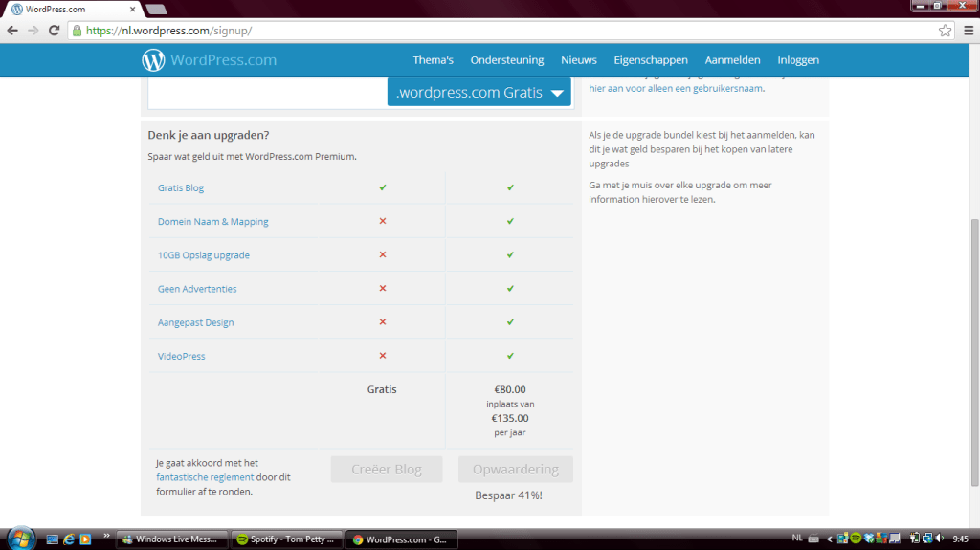Click the Internet Explorer quick launch icon
The image size is (980, 550).
click(68, 539)
